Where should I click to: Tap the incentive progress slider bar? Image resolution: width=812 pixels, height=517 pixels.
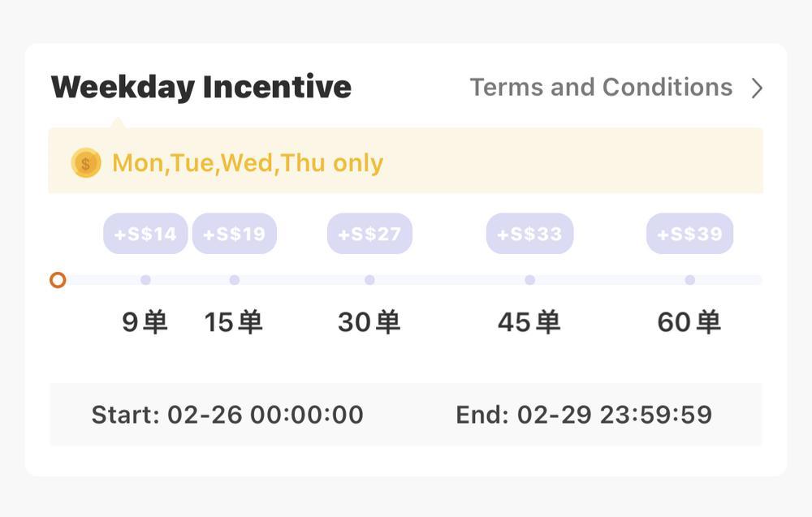coord(406,279)
